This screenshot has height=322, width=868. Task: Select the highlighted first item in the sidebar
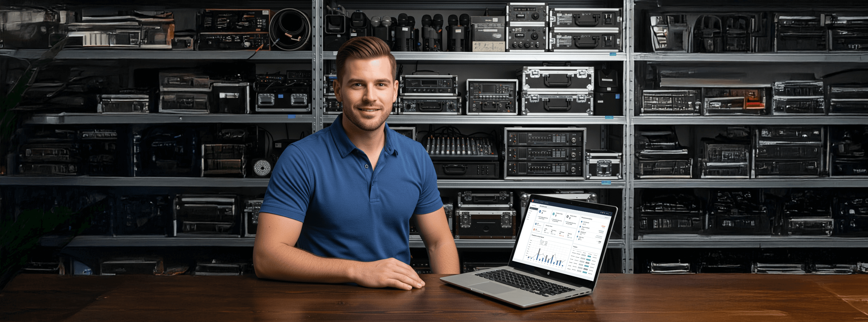tap(534, 209)
